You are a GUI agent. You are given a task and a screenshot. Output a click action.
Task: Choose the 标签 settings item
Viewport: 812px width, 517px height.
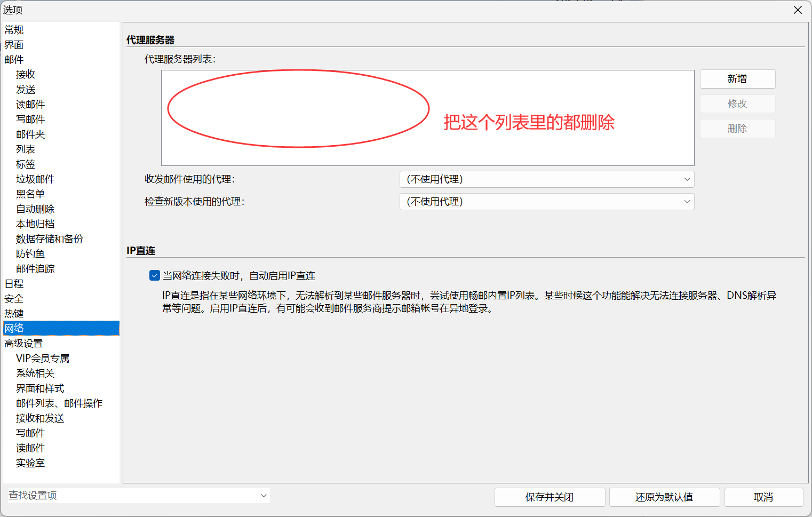click(26, 164)
